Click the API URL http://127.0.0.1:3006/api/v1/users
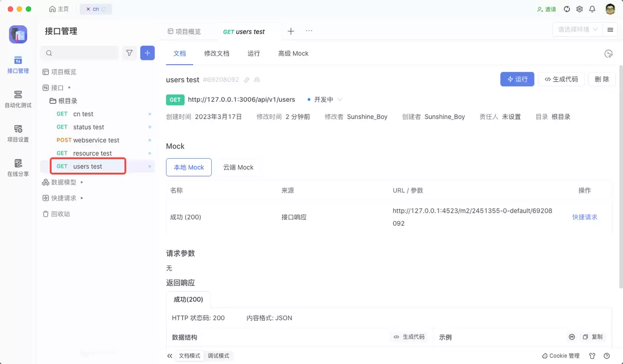Screen dimensions: 623x364 point(241,99)
